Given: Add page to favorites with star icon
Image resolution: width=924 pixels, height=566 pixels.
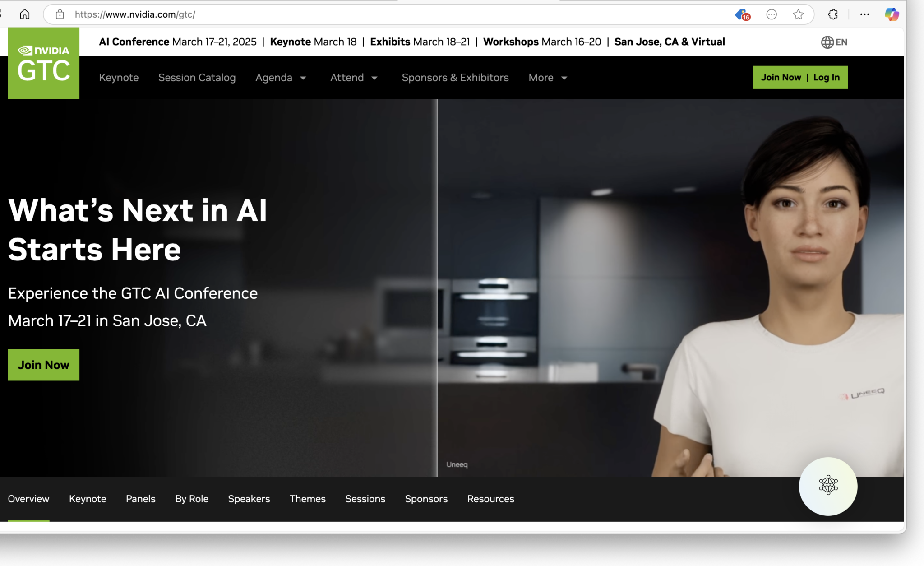Looking at the screenshot, I should pyautogui.click(x=798, y=14).
